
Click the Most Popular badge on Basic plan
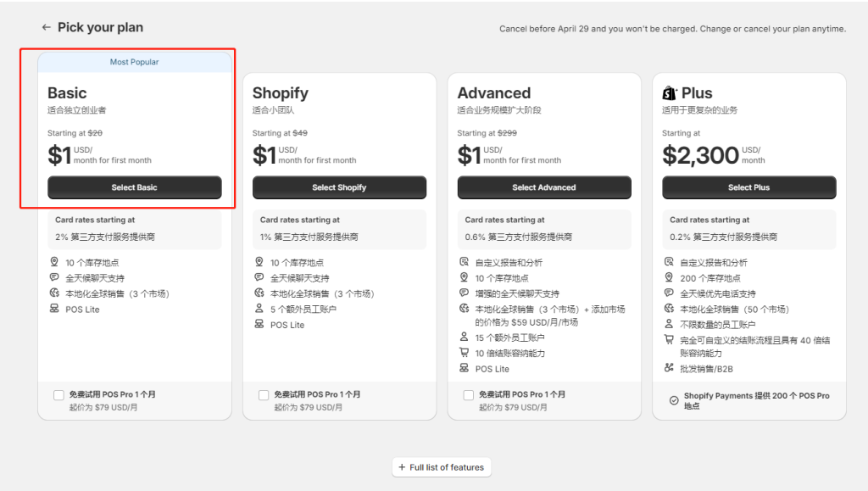[134, 61]
